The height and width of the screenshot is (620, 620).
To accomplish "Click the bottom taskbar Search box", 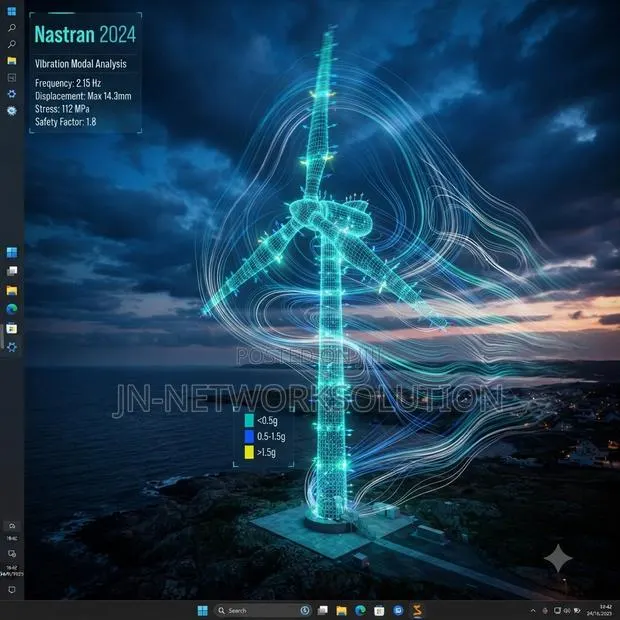I will [263, 611].
